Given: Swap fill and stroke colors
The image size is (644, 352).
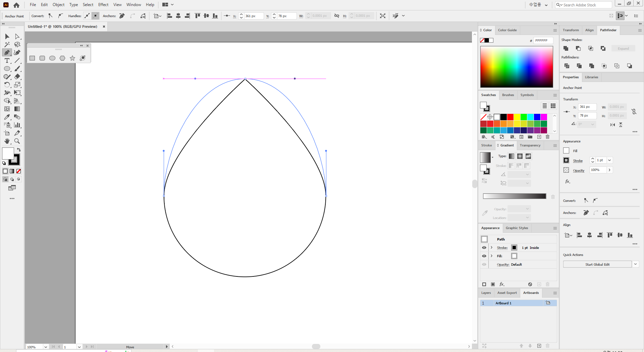Looking at the screenshot, I should pyautogui.click(x=19, y=150).
